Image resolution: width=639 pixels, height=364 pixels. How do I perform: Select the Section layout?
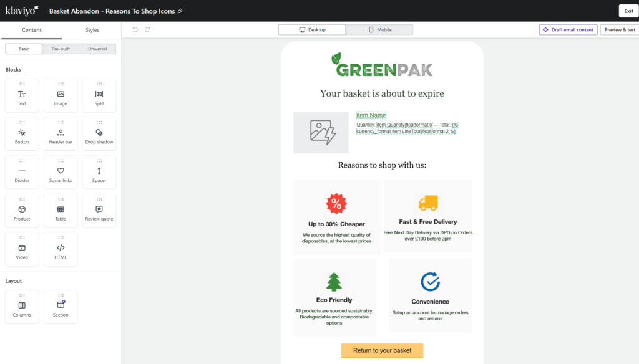(x=61, y=307)
